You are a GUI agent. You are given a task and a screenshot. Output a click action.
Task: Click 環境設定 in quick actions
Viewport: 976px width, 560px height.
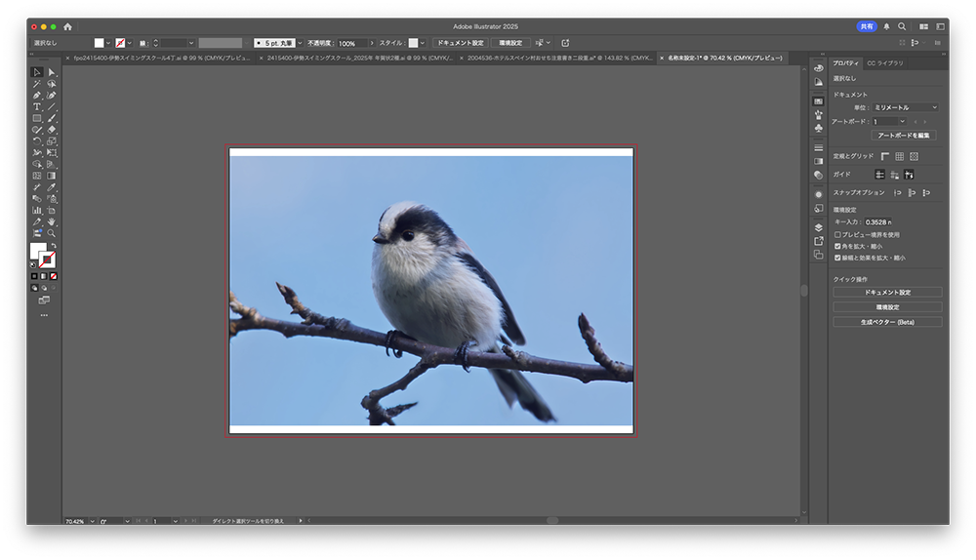click(x=887, y=307)
